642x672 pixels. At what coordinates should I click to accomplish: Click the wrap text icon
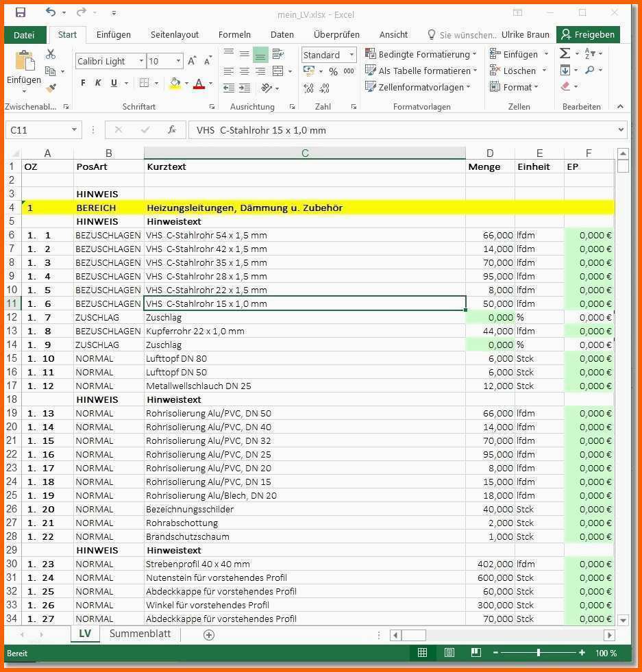click(277, 53)
